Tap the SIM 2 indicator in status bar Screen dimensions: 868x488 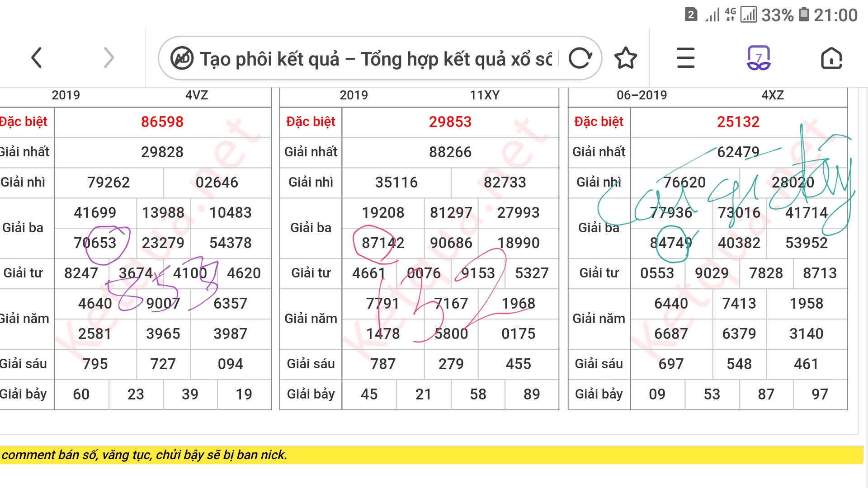tap(690, 15)
